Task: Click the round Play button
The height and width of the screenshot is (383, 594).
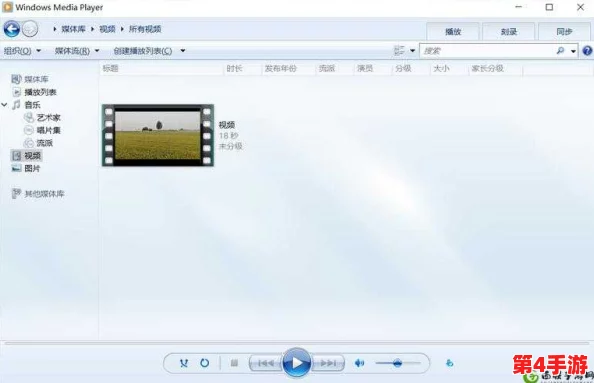Action: click(x=297, y=363)
